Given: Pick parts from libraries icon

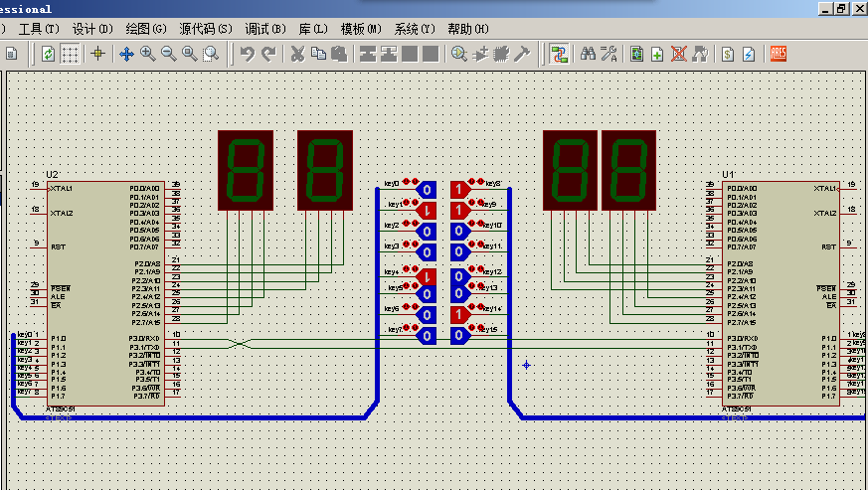Looking at the screenshot, I should pyautogui.click(x=459, y=54).
